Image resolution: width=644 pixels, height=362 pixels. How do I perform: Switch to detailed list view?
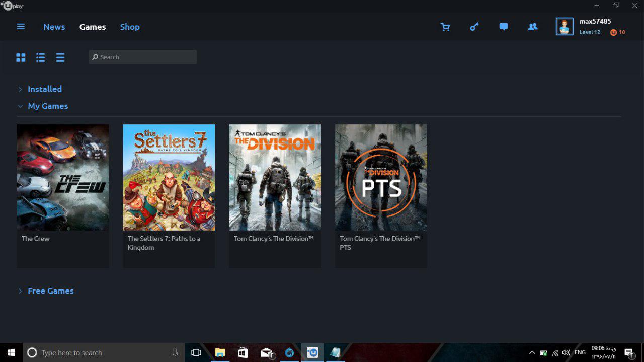[x=41, y=57]
